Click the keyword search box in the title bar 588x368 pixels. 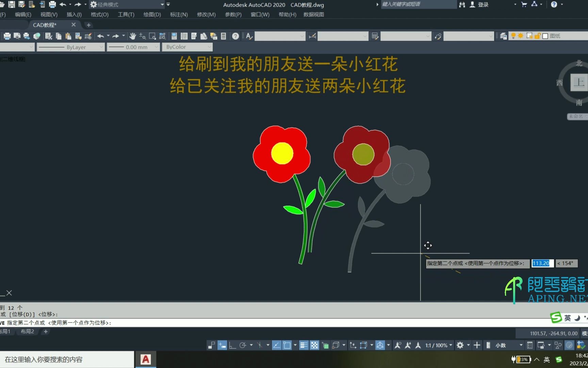pyautogui.click(x=419, y=4)
